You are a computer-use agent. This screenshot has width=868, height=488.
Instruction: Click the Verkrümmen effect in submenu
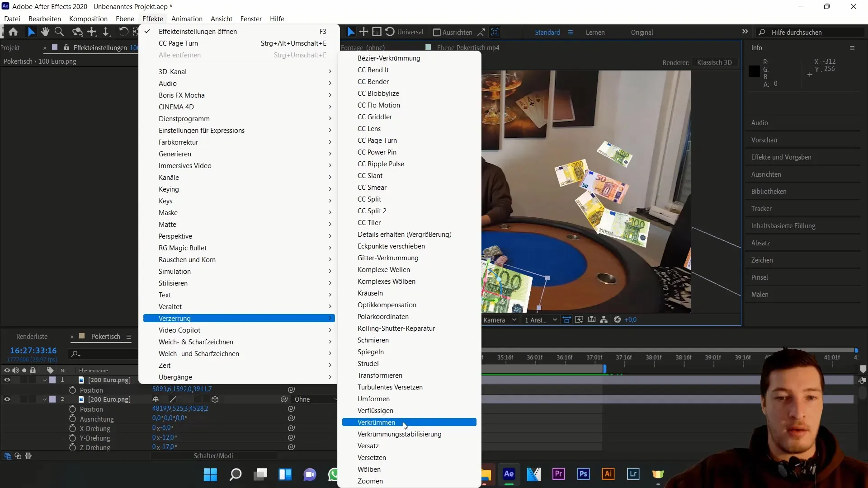click(x=376, y=422)
